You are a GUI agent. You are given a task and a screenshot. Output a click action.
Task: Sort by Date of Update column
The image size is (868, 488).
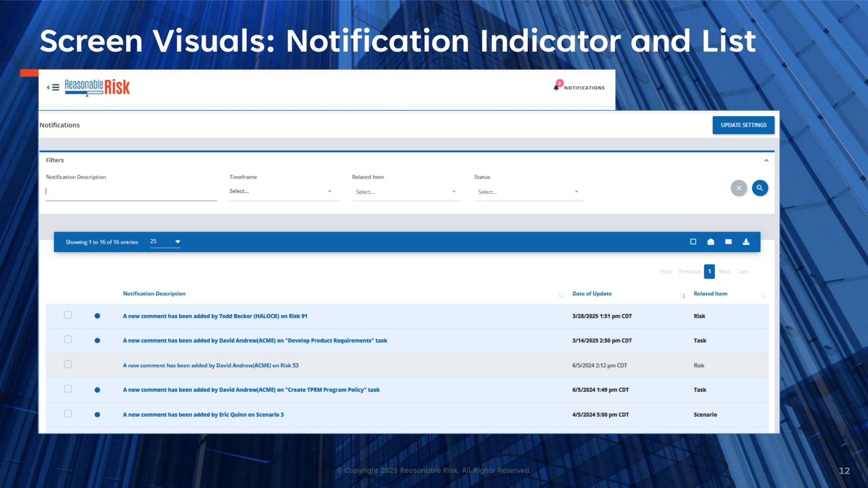coord(592,294)
